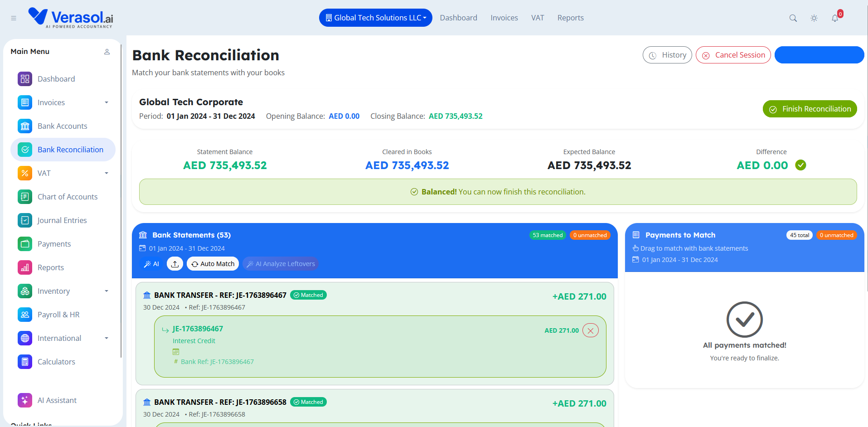Open Journal Entries in sidebar
This screenshot has height=427, width=868.
tap(62, 220)
